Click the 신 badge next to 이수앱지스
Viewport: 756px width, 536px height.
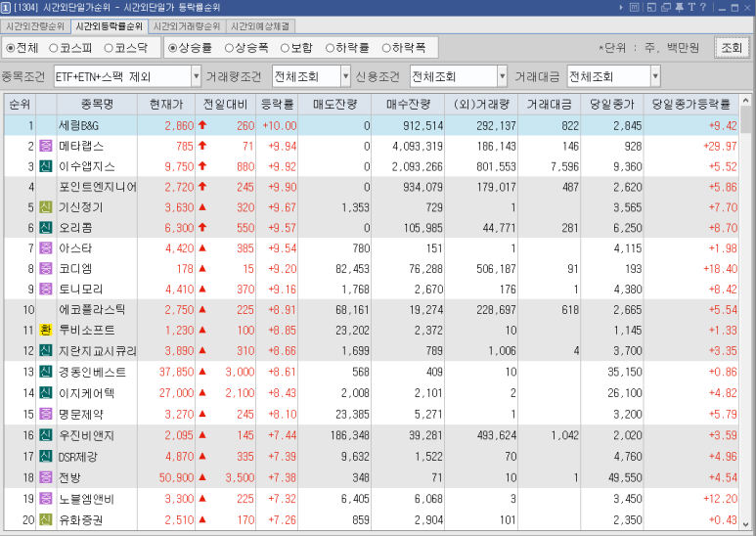pos(46,166)
